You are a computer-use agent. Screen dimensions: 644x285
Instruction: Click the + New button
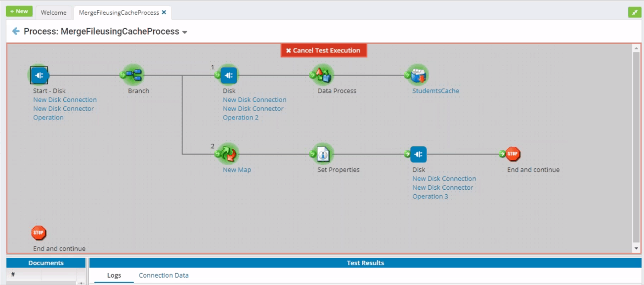[x=19, y=11]
